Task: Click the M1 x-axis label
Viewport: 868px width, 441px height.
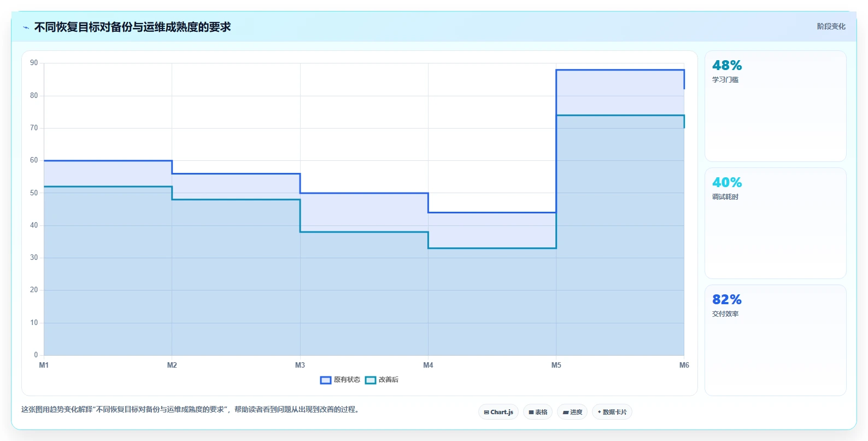Action: click(44, 365)
